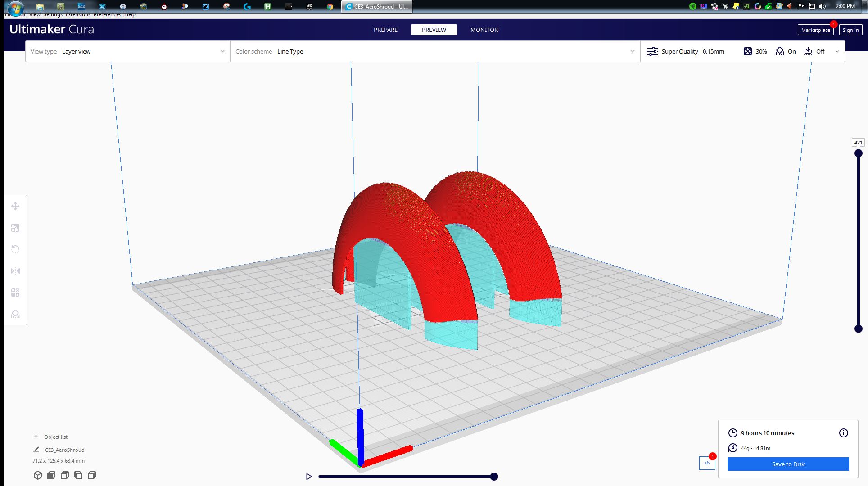Click the pencil icon to rename CE3_AeroShroud
868x486 pixels.
36,450
